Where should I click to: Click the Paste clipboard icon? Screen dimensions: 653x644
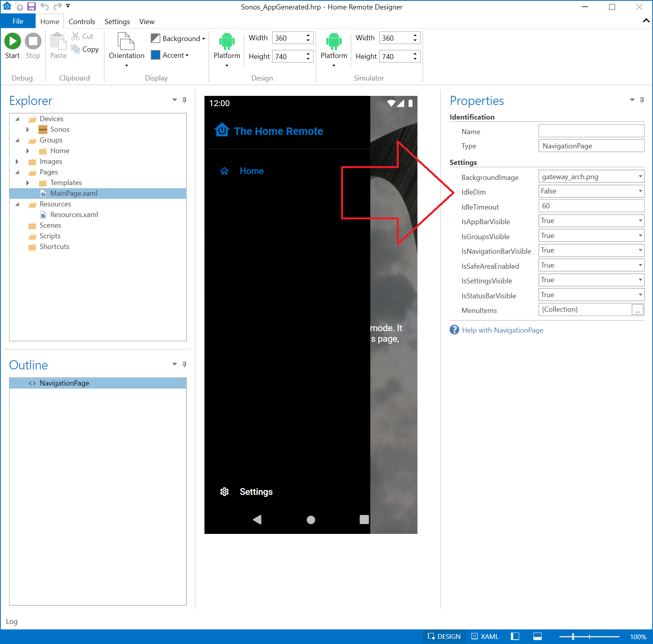coord(58,41)
